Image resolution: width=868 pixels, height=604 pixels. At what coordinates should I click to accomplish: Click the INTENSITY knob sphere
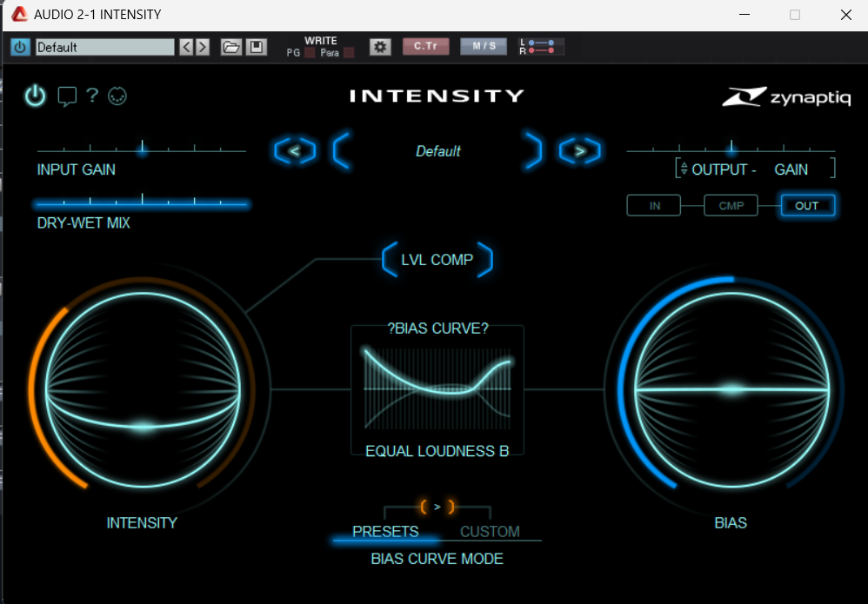(x=143, y=390)
